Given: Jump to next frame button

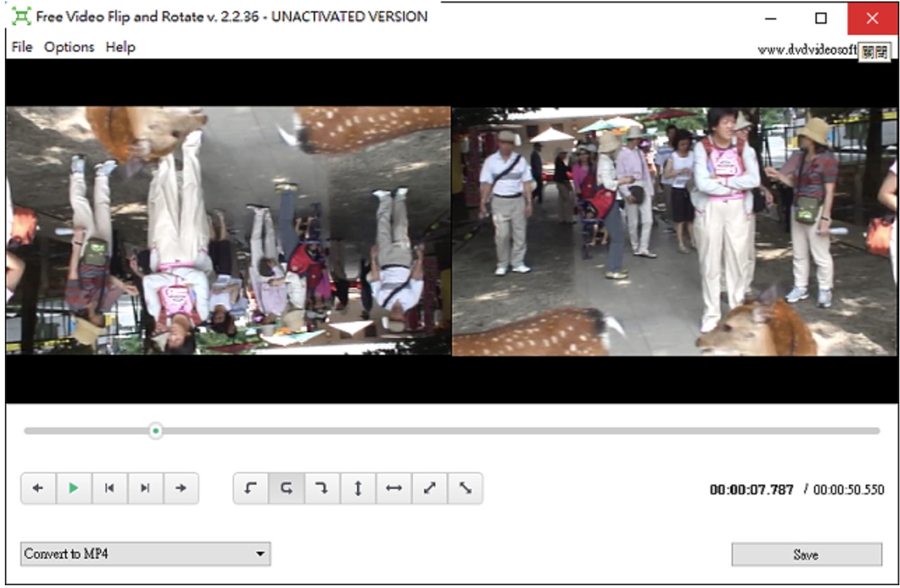Looking at the screenshot, I should [x=145, y=488].
